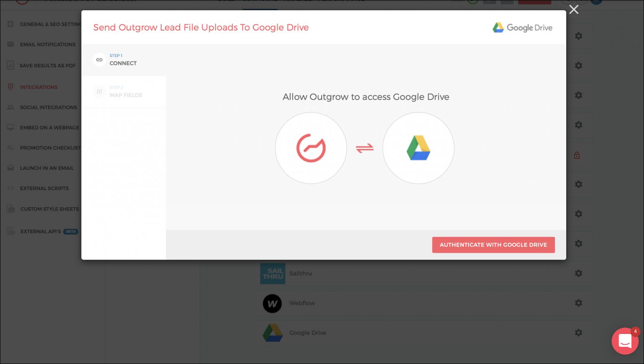Select Step 1 Connect tab
This screenshot has height=364, width=644.
(x=123, y=60)
